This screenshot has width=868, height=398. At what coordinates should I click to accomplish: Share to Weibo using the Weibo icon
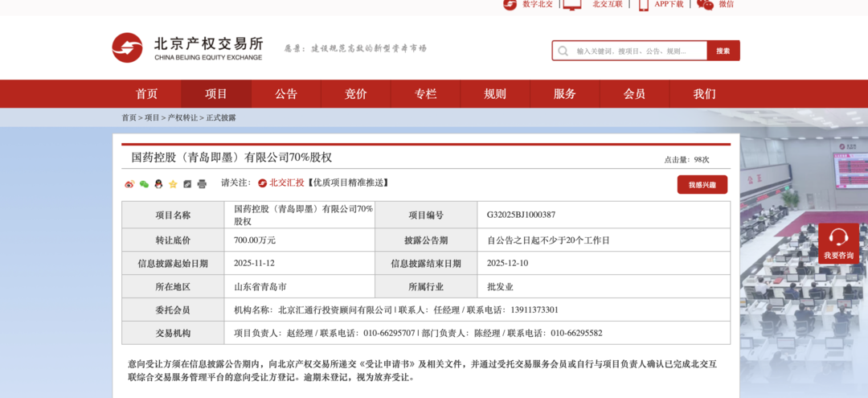tap(129, 184)
